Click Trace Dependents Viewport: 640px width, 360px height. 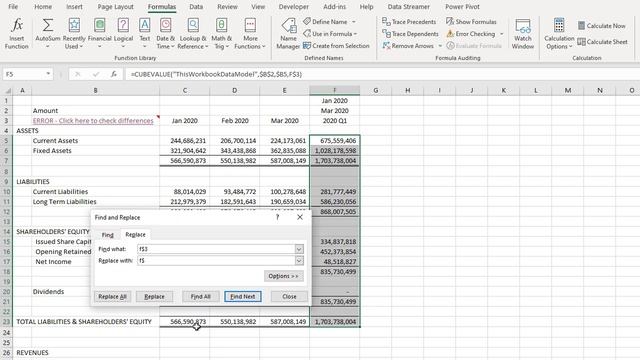coord(410,34)
